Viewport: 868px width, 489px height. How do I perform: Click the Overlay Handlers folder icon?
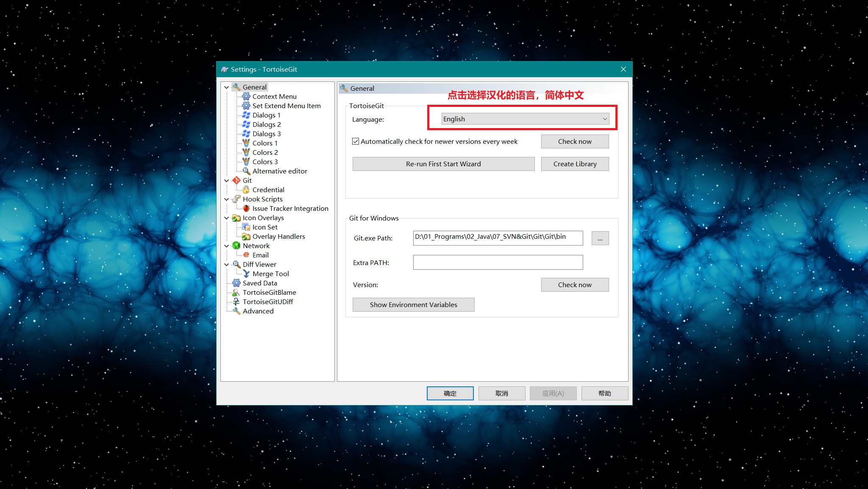click(246, 236)
